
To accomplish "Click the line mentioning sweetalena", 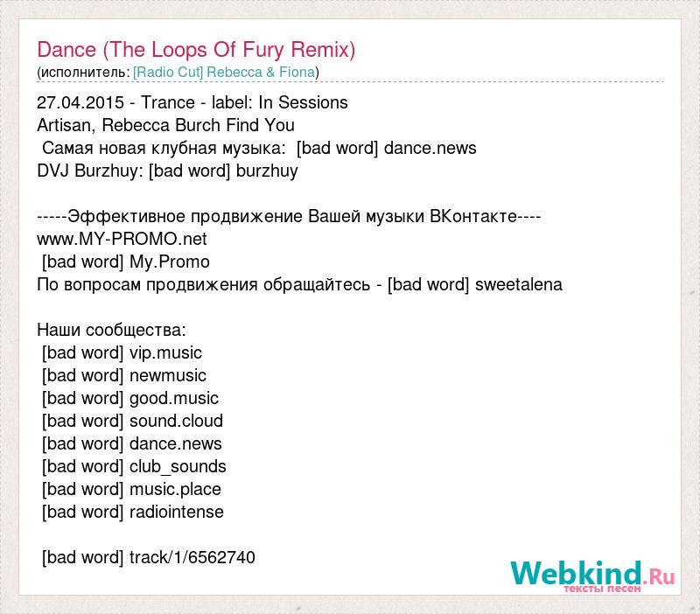I will 299,284.
